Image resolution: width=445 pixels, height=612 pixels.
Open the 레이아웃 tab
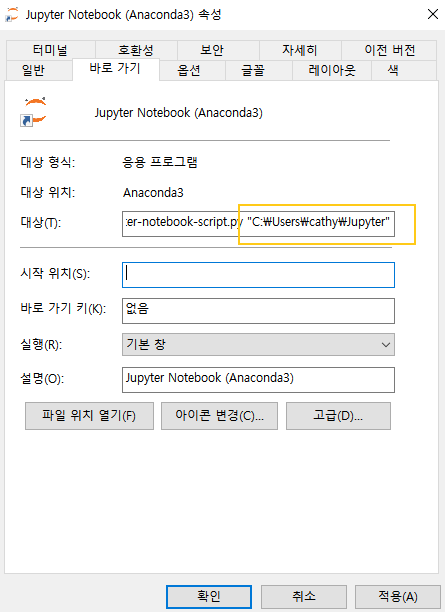point(331,70)
